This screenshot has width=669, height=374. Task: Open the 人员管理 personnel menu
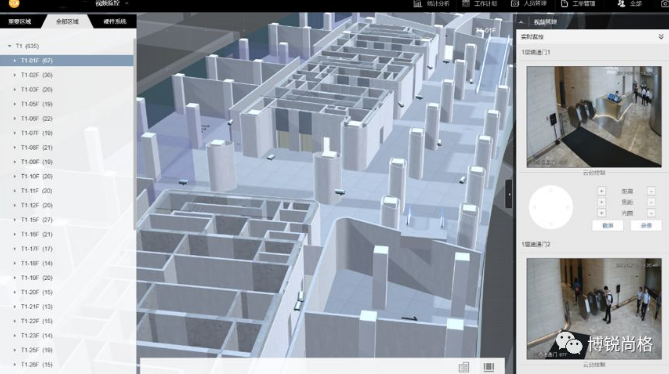[535, 4]
